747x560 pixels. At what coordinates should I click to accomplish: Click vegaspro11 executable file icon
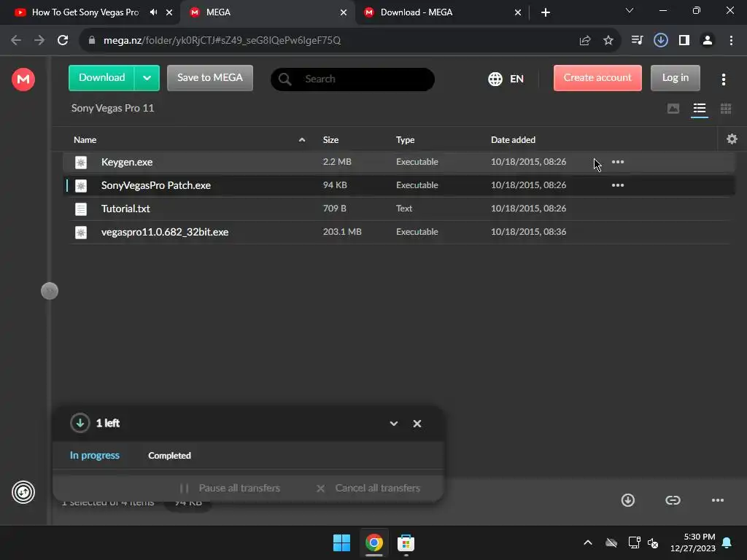81,233
